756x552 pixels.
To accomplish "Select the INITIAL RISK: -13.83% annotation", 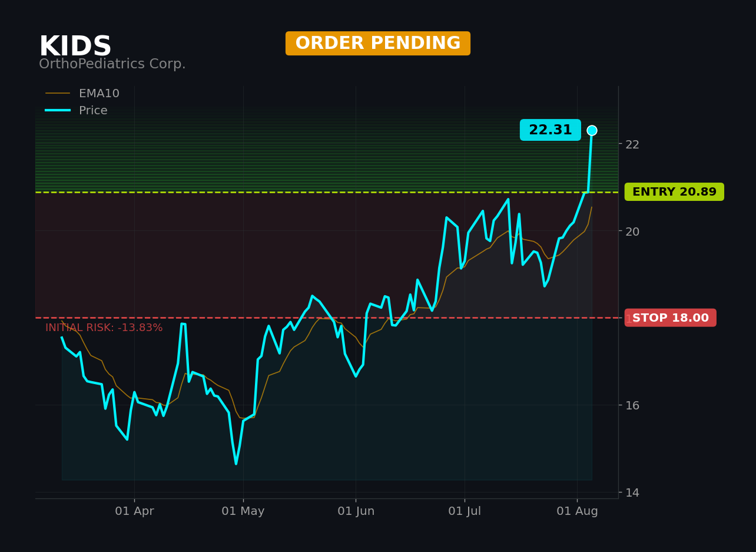I will click(x=104, y=328).
